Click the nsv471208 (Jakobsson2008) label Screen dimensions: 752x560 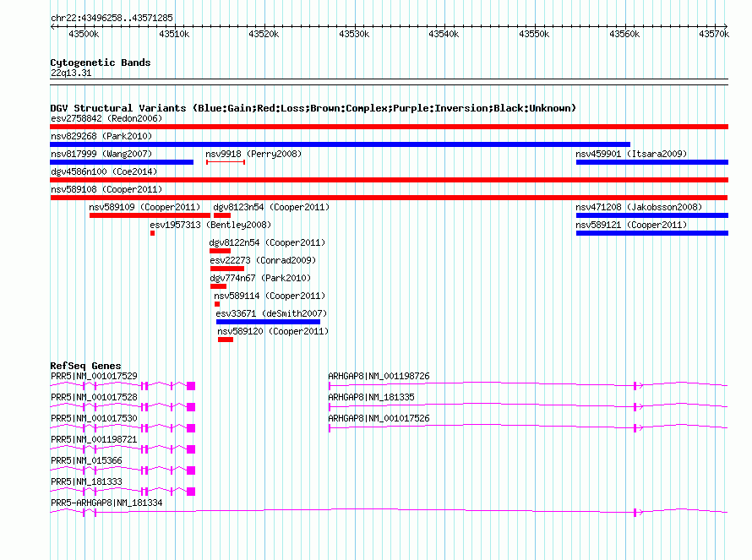pos(639,207)
